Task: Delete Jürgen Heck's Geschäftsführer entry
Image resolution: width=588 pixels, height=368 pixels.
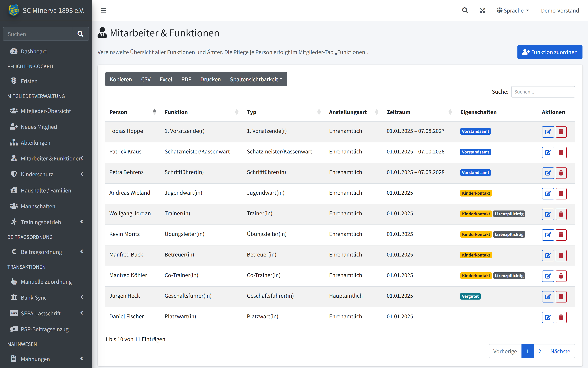Action: click(561, 297)
